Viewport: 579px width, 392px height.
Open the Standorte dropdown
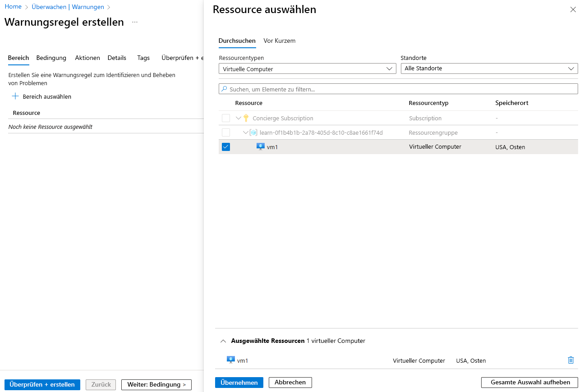(x=489, y=68)
